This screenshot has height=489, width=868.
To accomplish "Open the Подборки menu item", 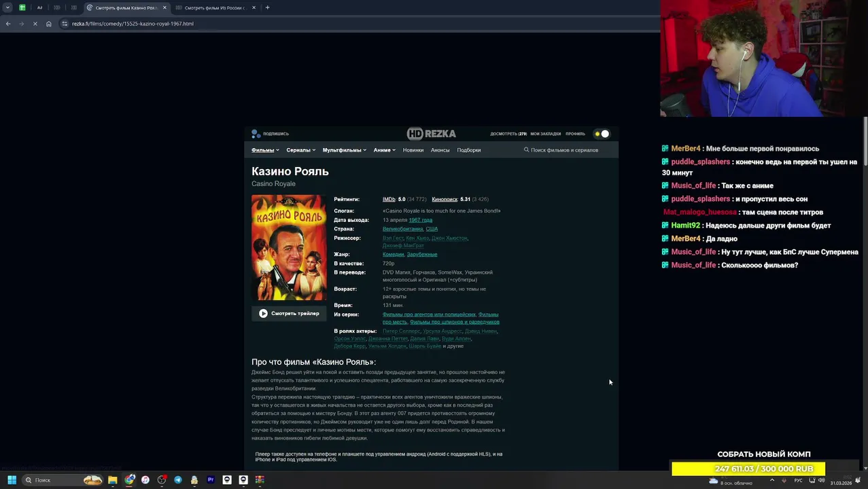I will [469, 150].
